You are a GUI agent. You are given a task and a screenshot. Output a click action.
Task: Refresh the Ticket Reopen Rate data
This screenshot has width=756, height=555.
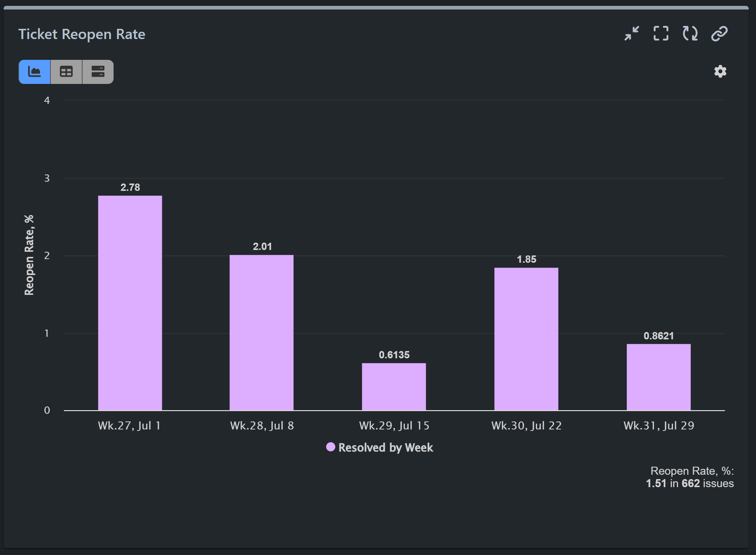(x=690, y=34)
